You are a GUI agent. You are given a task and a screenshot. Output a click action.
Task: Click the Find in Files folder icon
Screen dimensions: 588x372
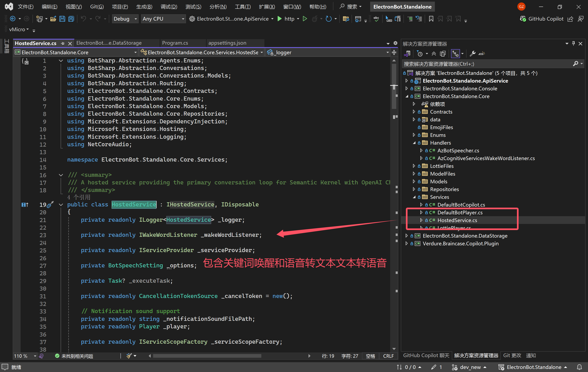(346, 19)
